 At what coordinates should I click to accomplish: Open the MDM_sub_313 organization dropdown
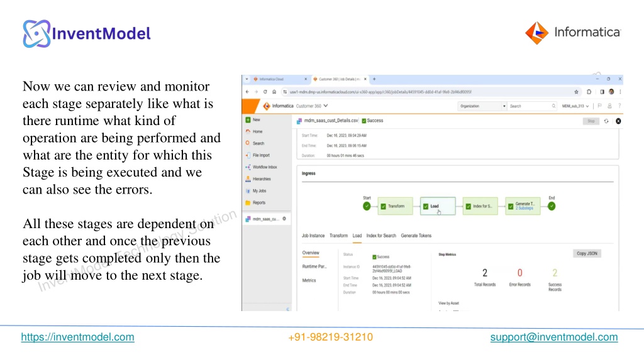click(575, 106)
